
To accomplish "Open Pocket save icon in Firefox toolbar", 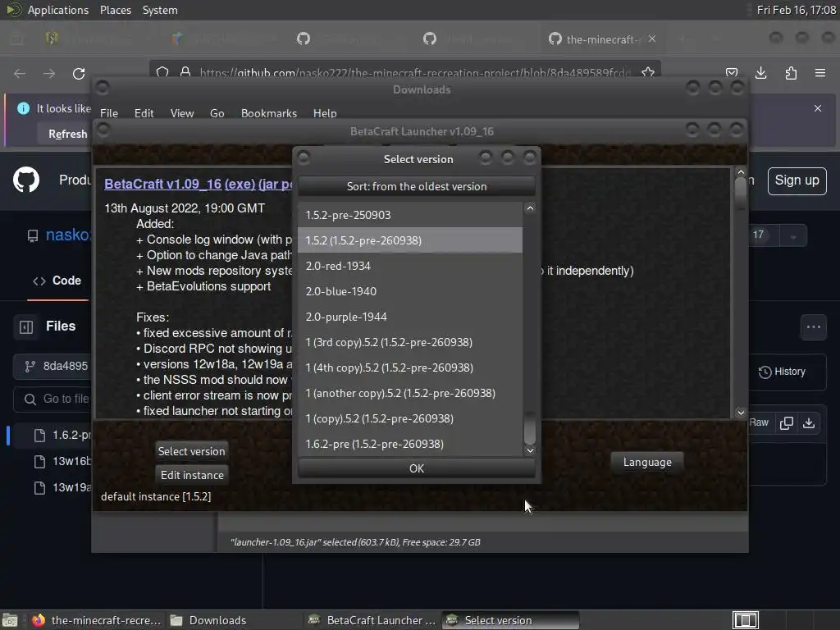I will [732, 73].
